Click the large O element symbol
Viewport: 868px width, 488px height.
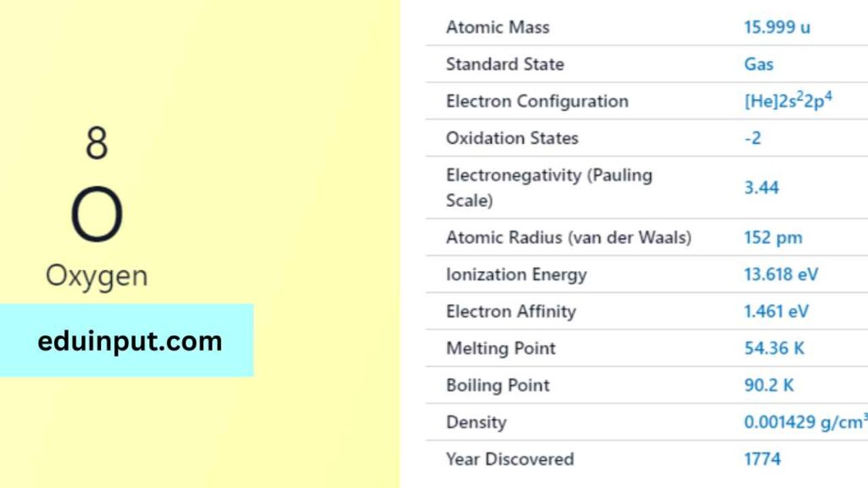click(x=97, y=215)
